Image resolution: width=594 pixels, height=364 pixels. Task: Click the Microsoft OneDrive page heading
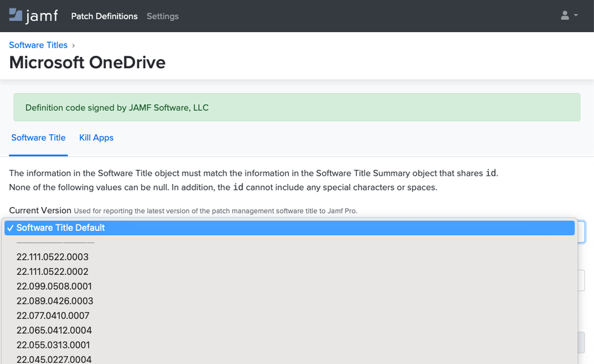(87, 62)
